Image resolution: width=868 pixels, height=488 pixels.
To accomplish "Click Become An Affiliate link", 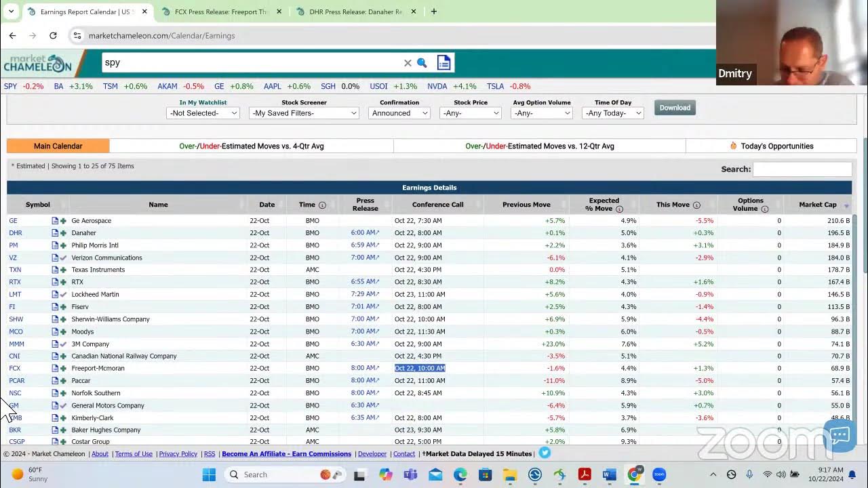I will click(x=286, y=454).
